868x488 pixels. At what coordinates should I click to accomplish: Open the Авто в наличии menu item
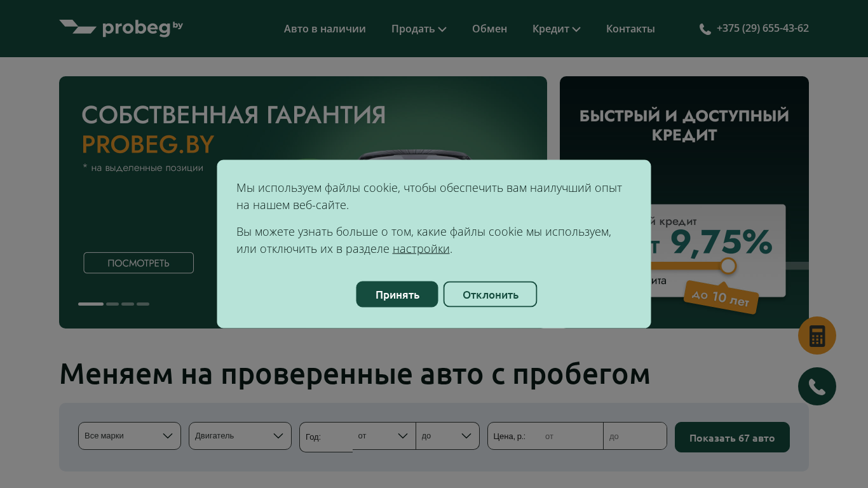click(x=325, y=29)
